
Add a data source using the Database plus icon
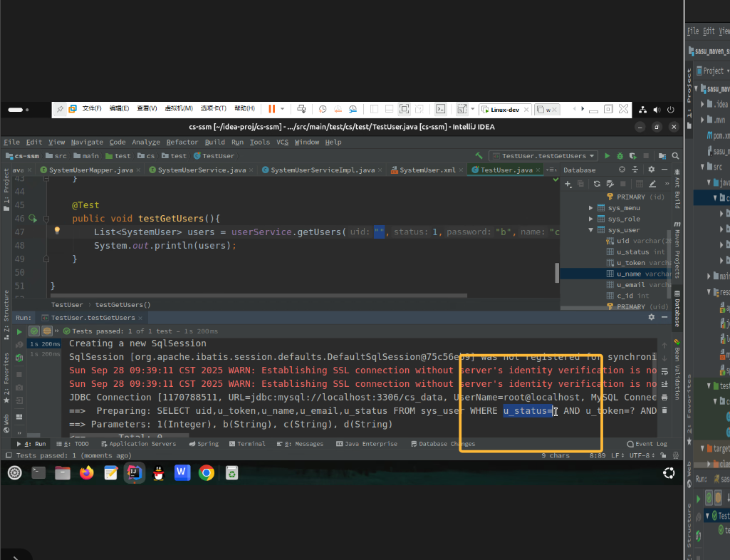(x=567, y=184)
